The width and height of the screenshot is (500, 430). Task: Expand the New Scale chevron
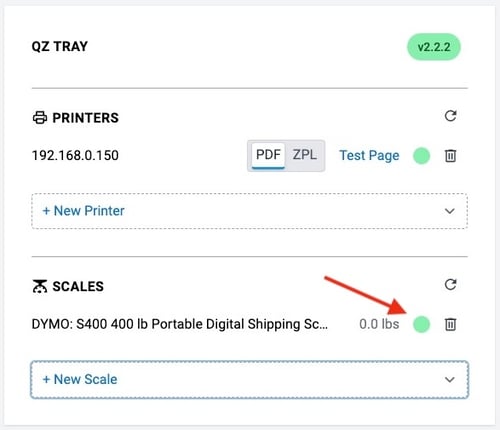(450, 380)
